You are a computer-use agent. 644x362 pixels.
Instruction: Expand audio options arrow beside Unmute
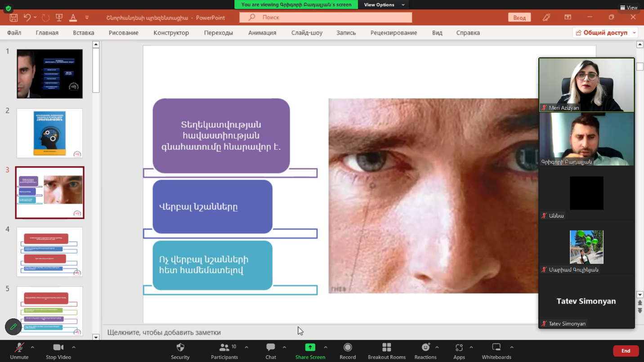click(32, 347)
